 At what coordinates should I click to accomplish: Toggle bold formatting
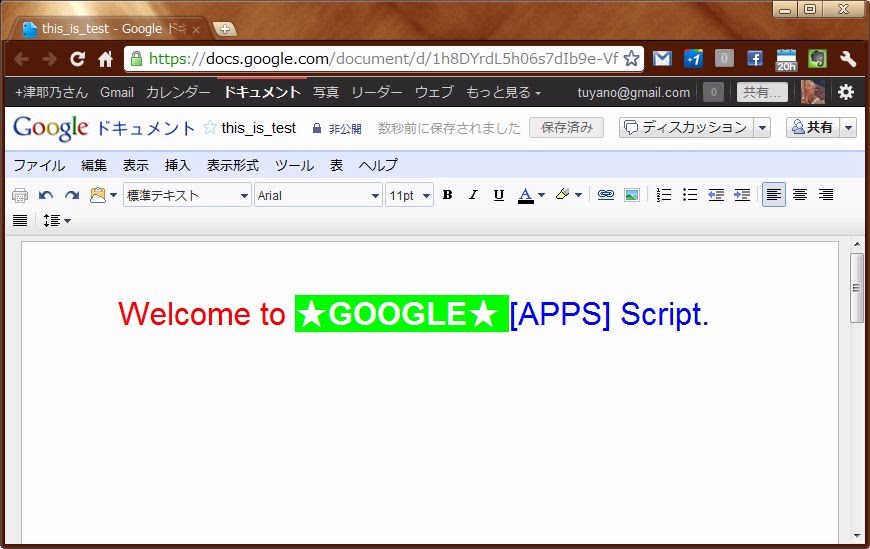click(x=447, y=195)
